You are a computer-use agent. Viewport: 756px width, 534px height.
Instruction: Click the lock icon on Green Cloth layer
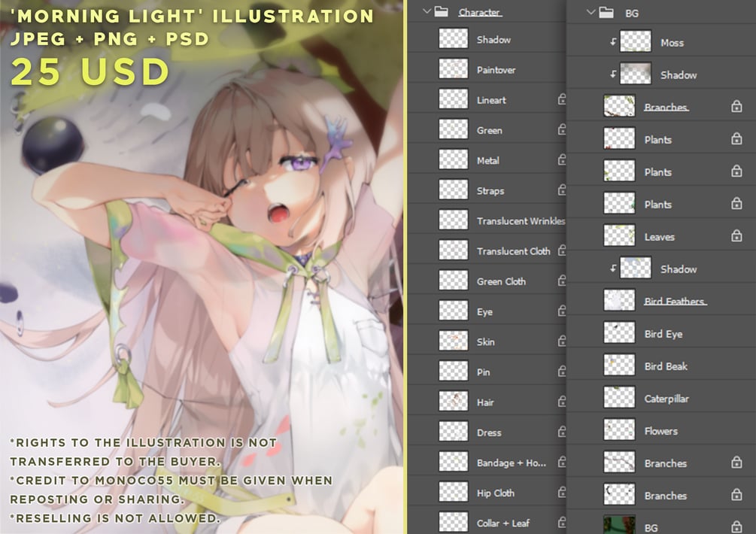(562, 281)
